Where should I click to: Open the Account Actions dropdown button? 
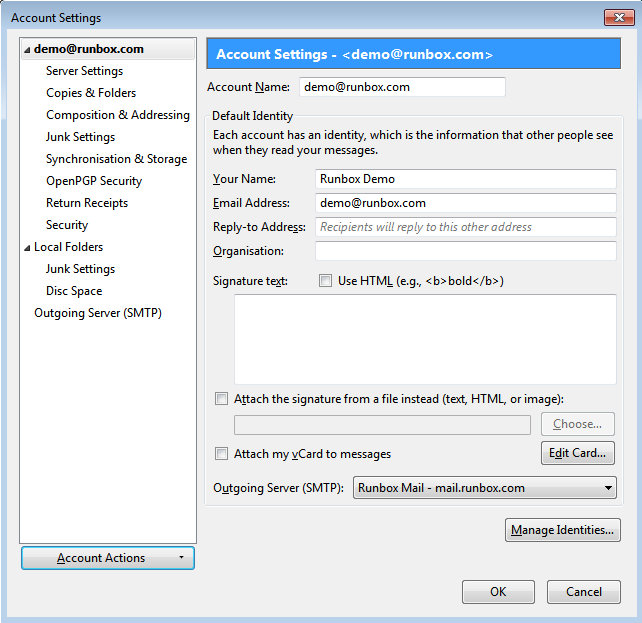pyautogui.click(x=108, y=558)
